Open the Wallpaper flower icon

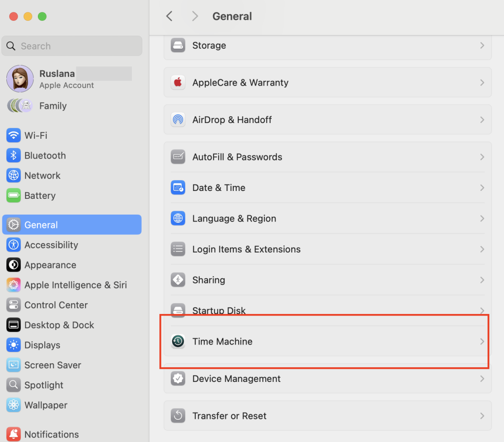(13, 405)
